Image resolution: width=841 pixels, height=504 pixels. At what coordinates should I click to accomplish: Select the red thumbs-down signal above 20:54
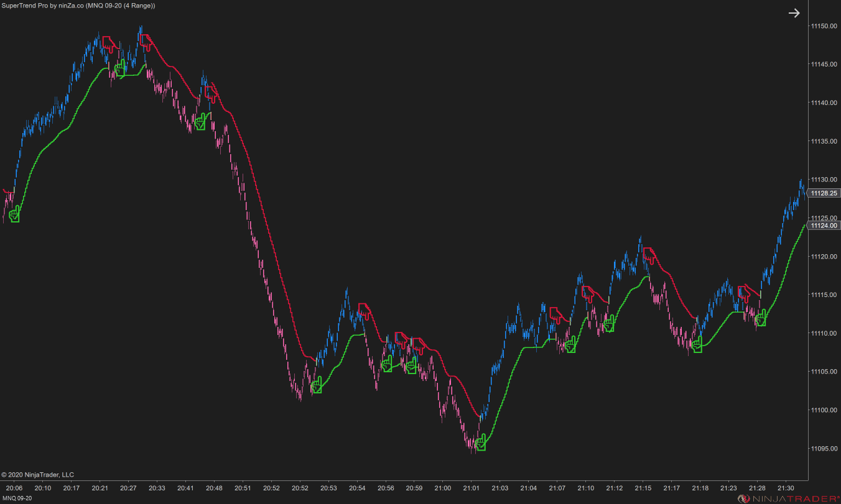pyautogui.click(x=365, y=311)
